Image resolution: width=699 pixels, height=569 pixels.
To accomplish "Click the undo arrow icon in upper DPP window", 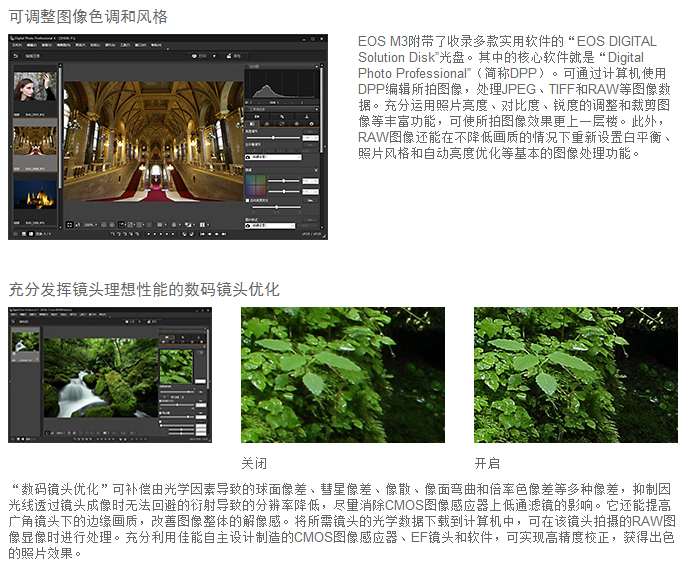I will click(x=16, y=56).
